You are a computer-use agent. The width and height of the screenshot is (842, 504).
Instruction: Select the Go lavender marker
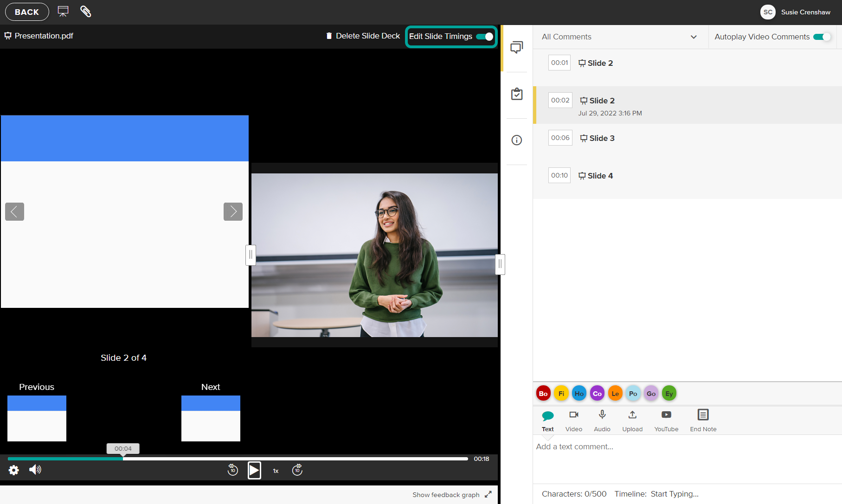pos(651,393)
